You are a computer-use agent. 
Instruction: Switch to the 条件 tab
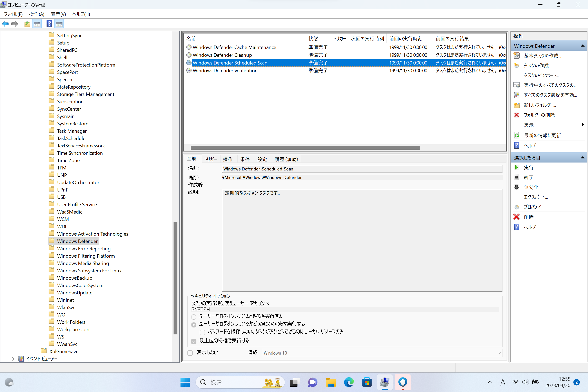click(x=245, y=159)
